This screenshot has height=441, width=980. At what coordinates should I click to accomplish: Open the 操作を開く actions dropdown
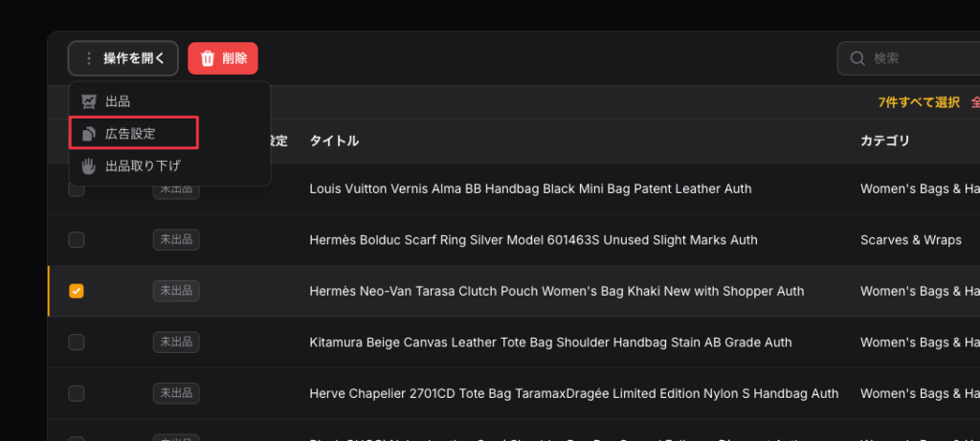click(x=122, y=58)
